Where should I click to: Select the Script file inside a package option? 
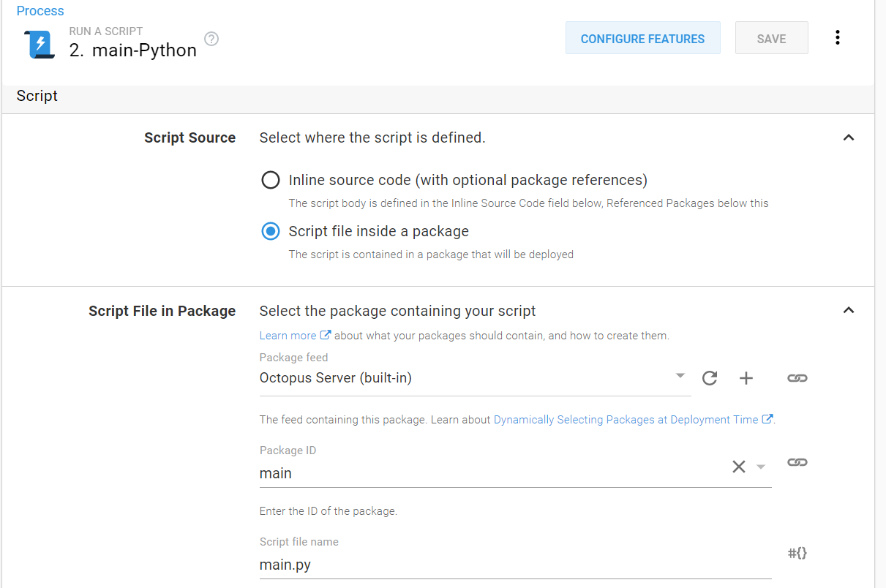pyautogui.click(x=271, y=231)
